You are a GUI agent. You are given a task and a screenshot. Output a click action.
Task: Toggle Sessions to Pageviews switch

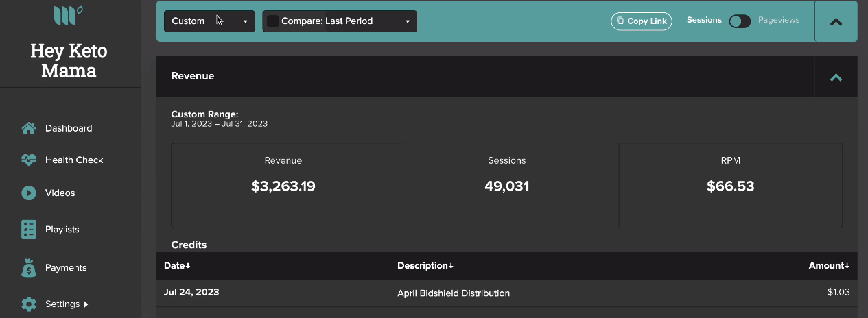click(740, 21)
